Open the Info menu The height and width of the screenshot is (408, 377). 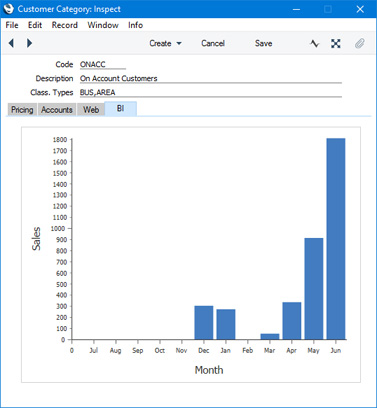(x=135, y=25)
